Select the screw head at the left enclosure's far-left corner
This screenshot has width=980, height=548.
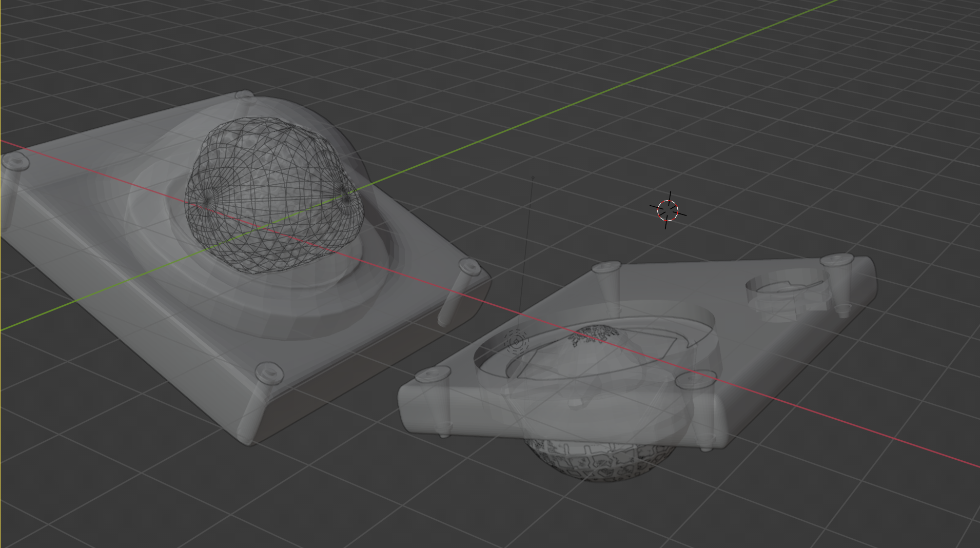point(15,162)
